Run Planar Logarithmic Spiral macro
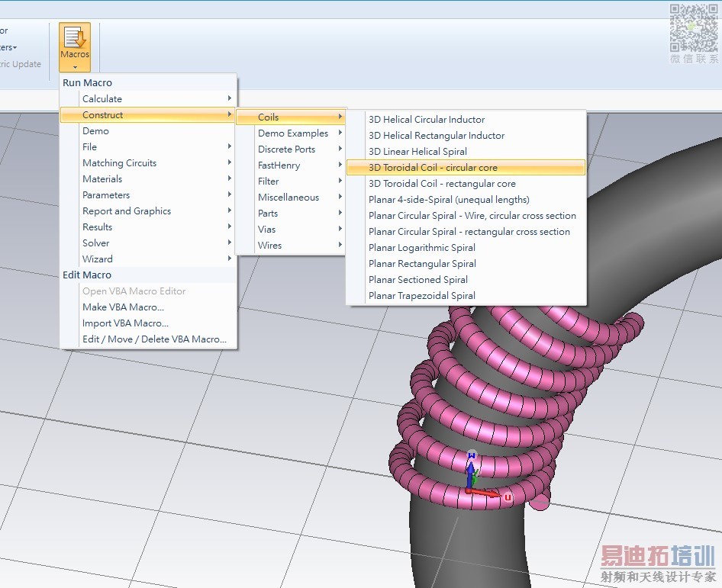 (x=466, y=248)
